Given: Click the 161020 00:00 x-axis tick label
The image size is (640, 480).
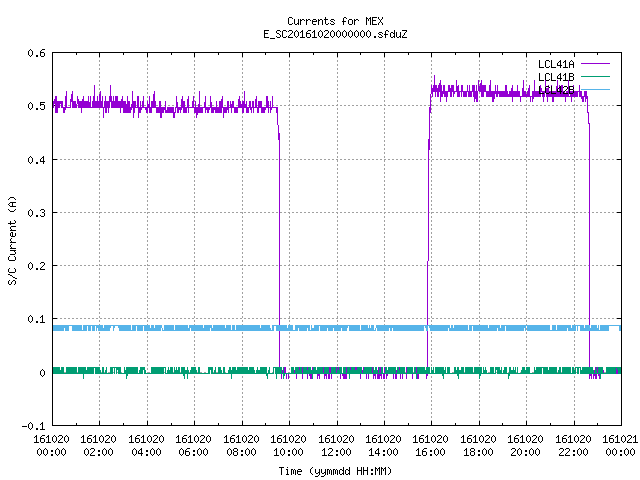Looking at the screenshot, I should (51, 446).
